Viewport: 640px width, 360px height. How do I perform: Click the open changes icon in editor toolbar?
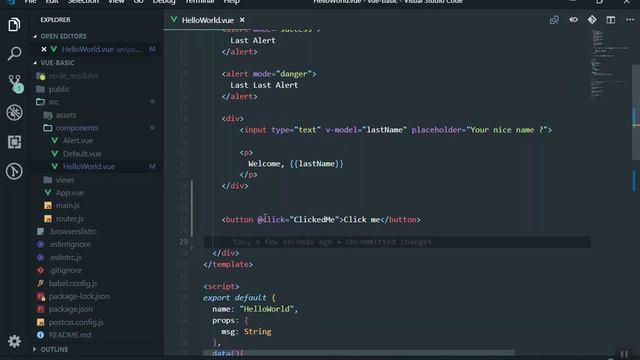(x=554, y=20)
